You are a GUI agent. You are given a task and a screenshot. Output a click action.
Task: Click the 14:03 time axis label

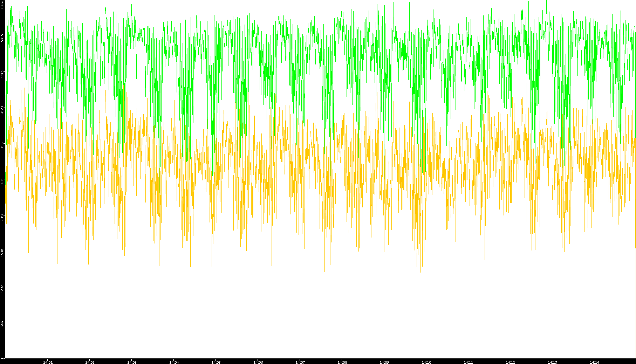pyautogui.click(x=132, y=362)
